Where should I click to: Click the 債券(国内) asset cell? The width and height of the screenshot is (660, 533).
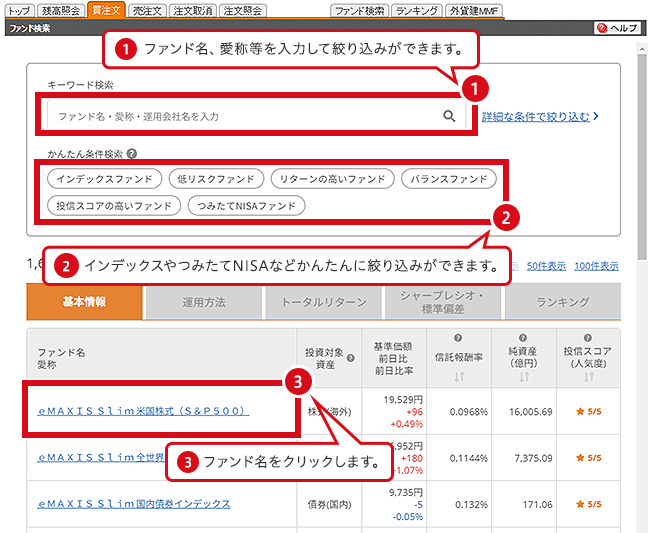coord(329,504)
